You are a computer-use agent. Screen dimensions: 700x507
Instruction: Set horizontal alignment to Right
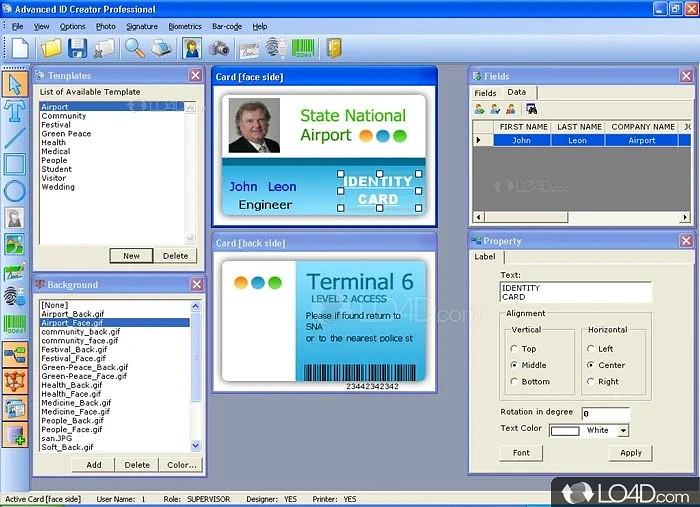(x=591, y=382)
